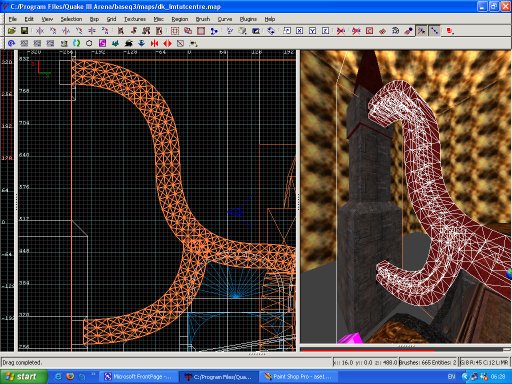The image size is (512, 384).
Task: Flip selection along the Z axis
Action: [92, 31]
